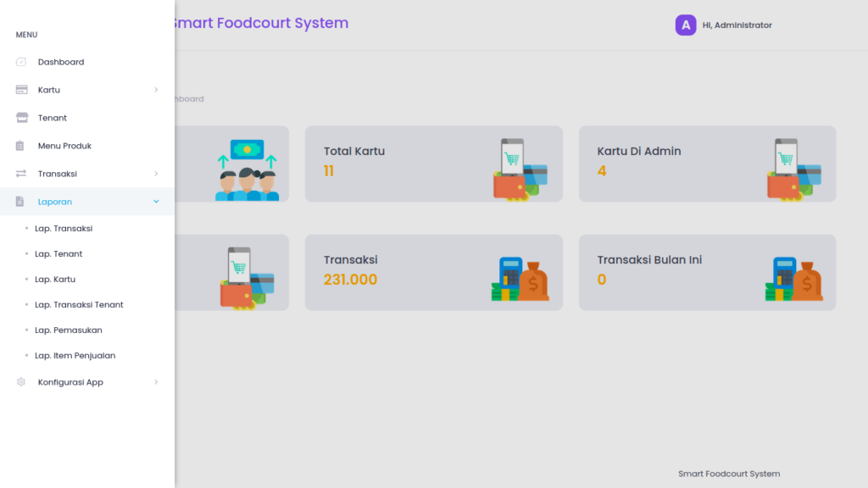Click the Laporan document icon
Image resolution: width=868 pixels, height=488 pixels.
(x=20, y=202)
